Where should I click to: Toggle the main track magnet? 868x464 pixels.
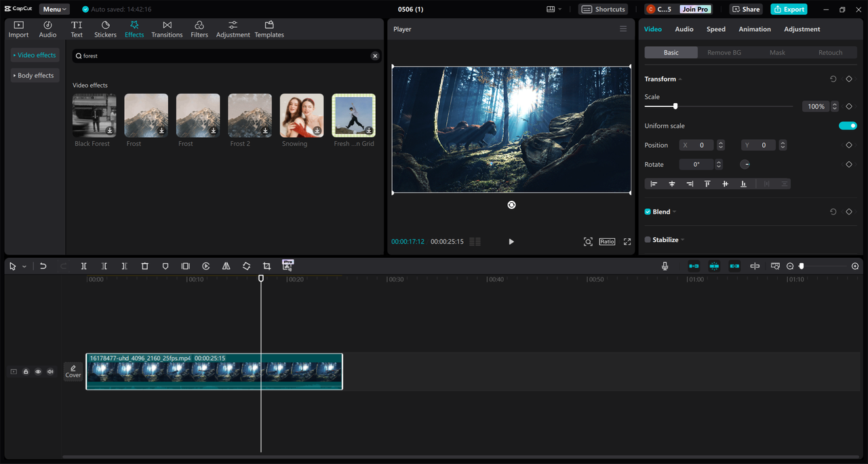[x=694, y=267]
